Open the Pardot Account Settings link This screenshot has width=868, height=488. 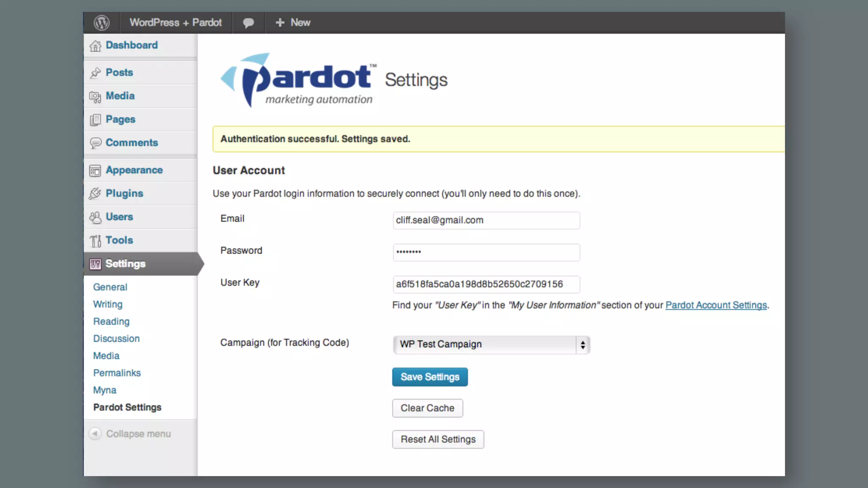click(x=716, y=305)
